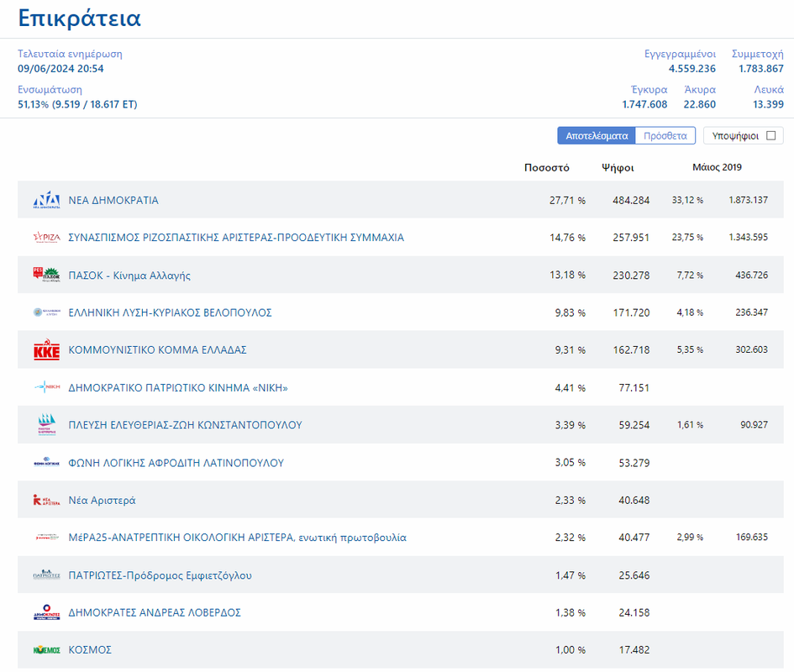Click the ΔΗΜΟΚΡΑΤΕΣ party logo

(46, 612)
